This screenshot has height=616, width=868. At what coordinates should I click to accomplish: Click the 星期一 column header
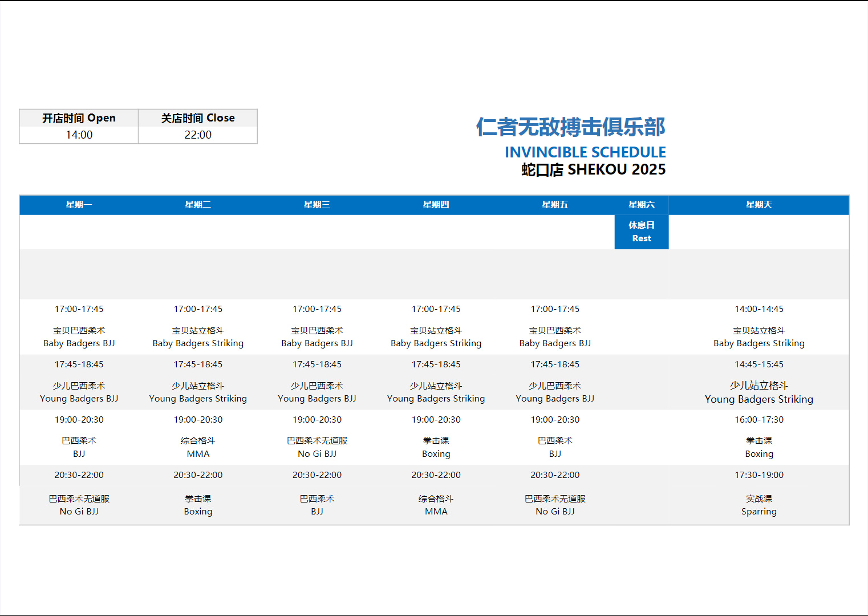pyautogui.click(x=79, y=205)
